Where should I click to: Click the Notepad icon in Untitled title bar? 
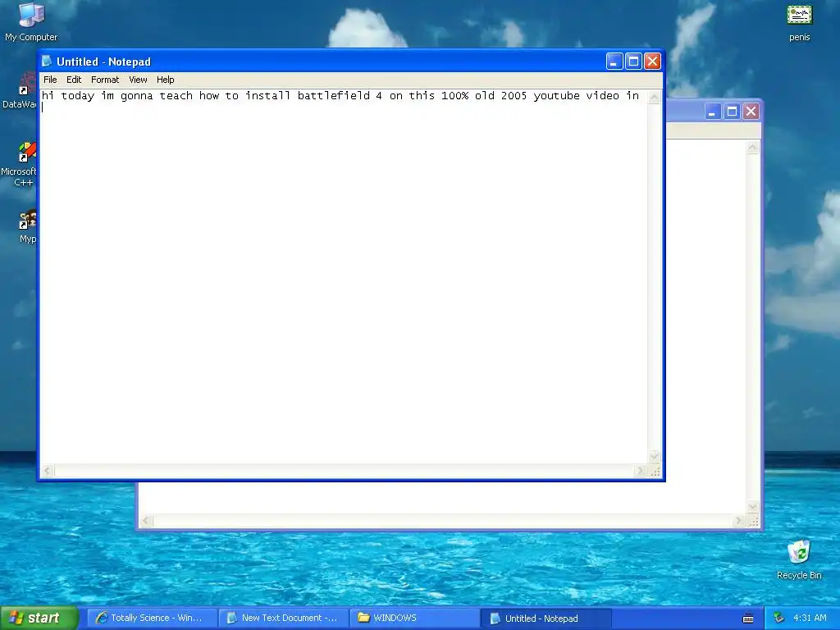(47, 61)
